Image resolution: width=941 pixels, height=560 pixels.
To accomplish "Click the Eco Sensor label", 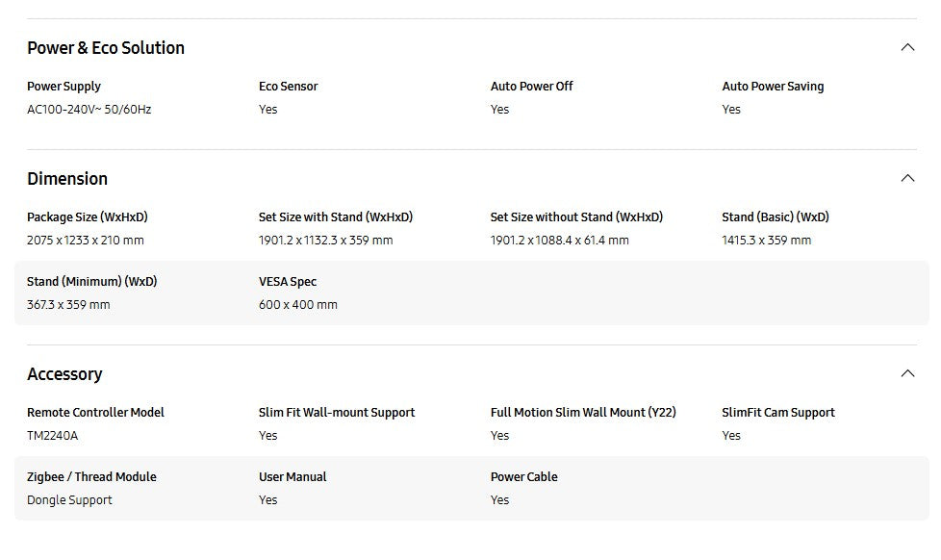I will tap(288, 87).
